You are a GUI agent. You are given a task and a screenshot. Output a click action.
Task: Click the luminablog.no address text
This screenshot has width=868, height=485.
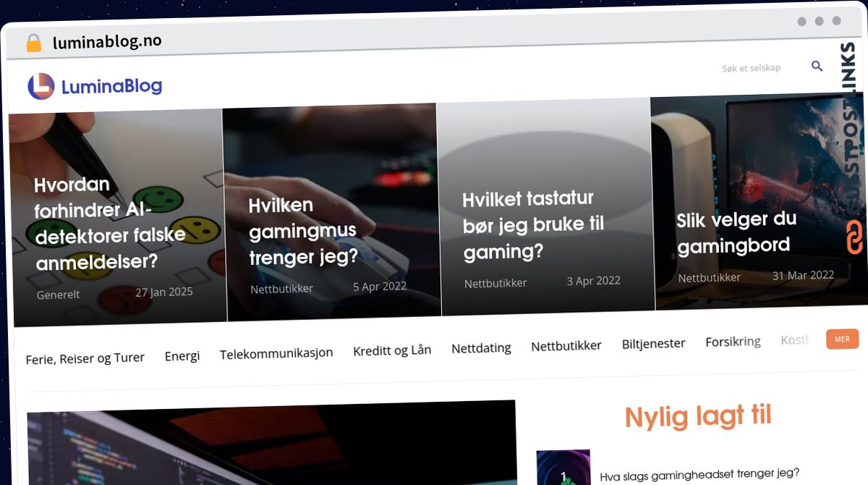(x=107, y=42)
